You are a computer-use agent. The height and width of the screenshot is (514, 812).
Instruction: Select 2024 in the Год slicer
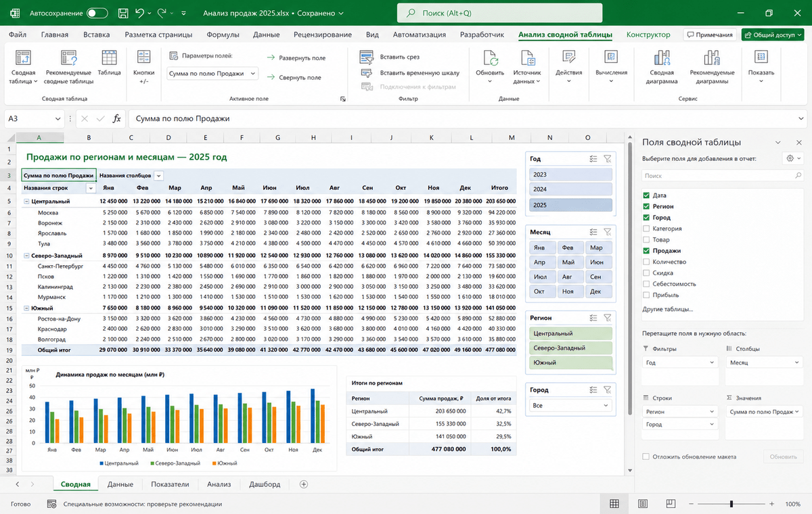coord(570,189)
